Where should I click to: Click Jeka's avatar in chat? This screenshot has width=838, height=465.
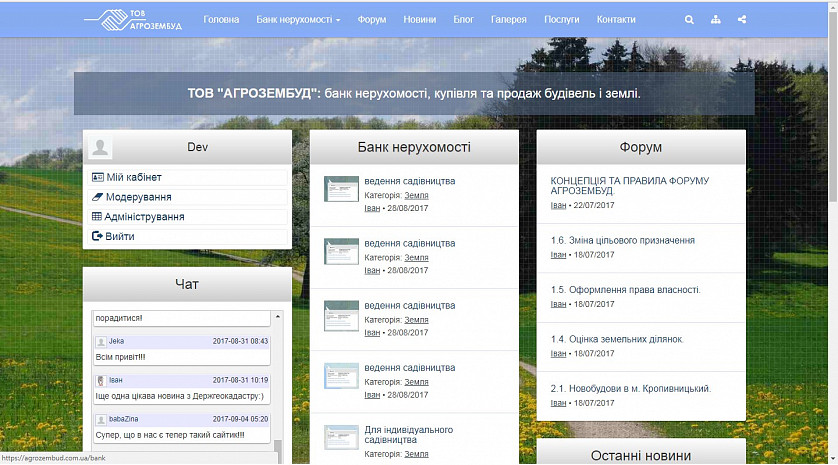(x=101, y=342)
